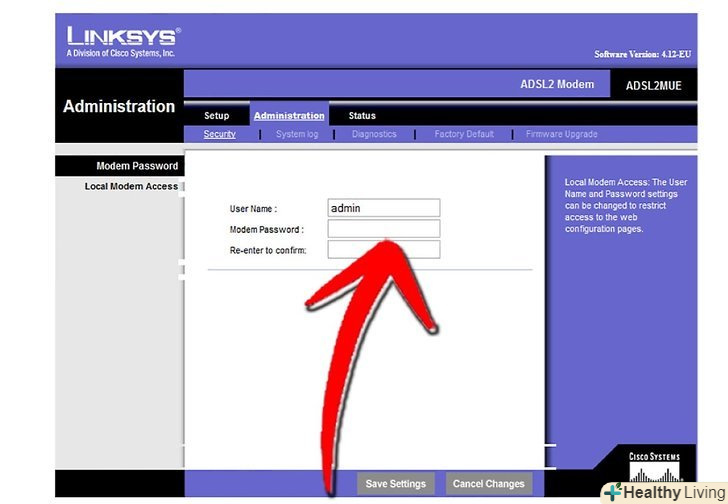Screen dimensions: 728x504
Task: Open the Setup tab
Action: coord(216,116)
